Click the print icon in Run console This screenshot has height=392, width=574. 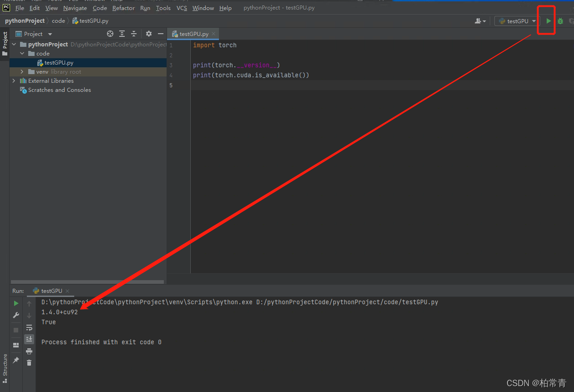pyautogui.click(x=29, y=351)
